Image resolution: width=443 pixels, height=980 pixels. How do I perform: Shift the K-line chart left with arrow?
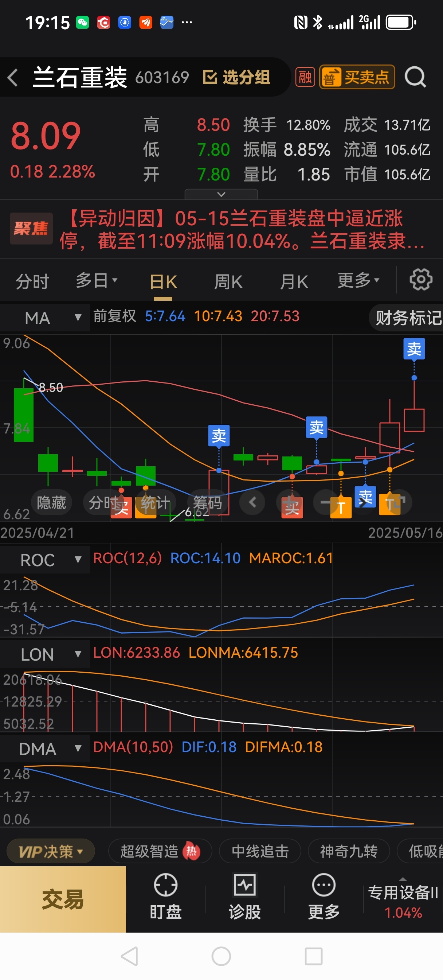(x=252, y=502)
